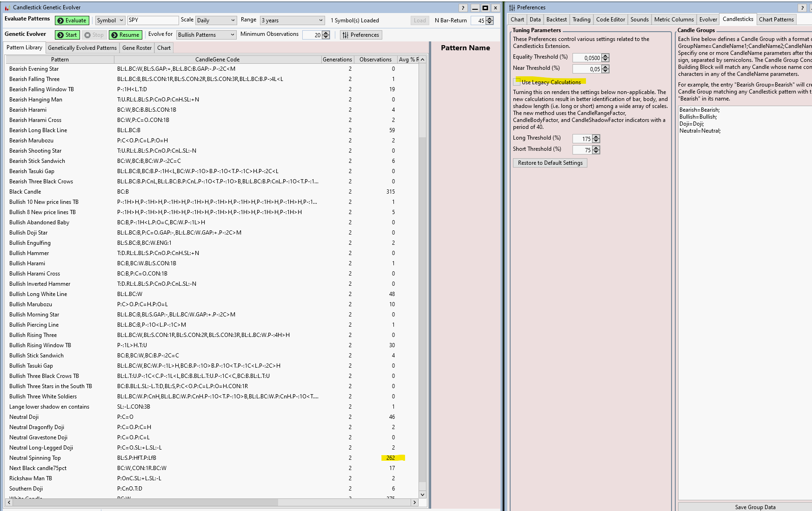This screenshot has height=511, width=812.
Task: Open the Data preferences tab
Action: tap(535, 20)
